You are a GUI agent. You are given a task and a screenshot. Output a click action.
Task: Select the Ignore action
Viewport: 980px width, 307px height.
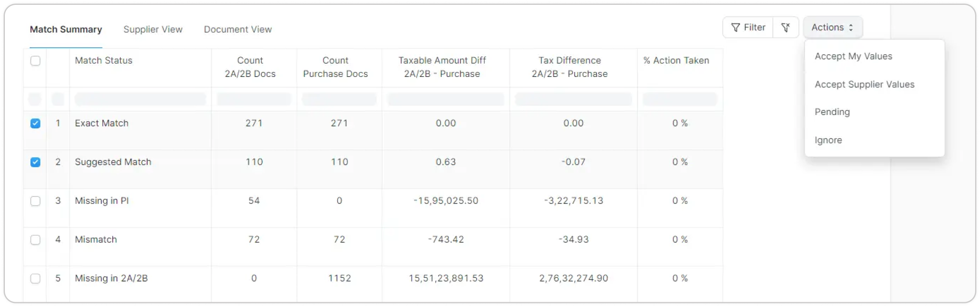(828, 140)
